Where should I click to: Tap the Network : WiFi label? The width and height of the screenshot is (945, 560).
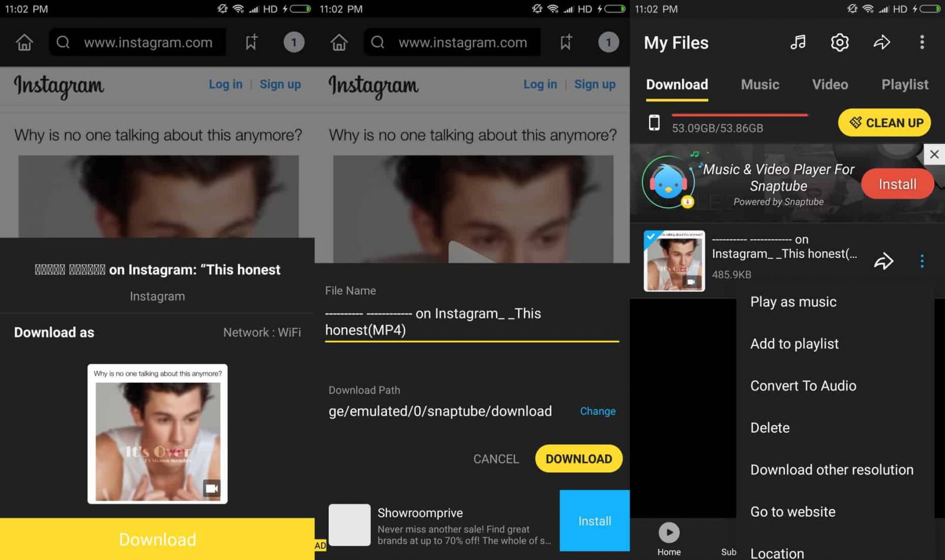coord(262,333)
